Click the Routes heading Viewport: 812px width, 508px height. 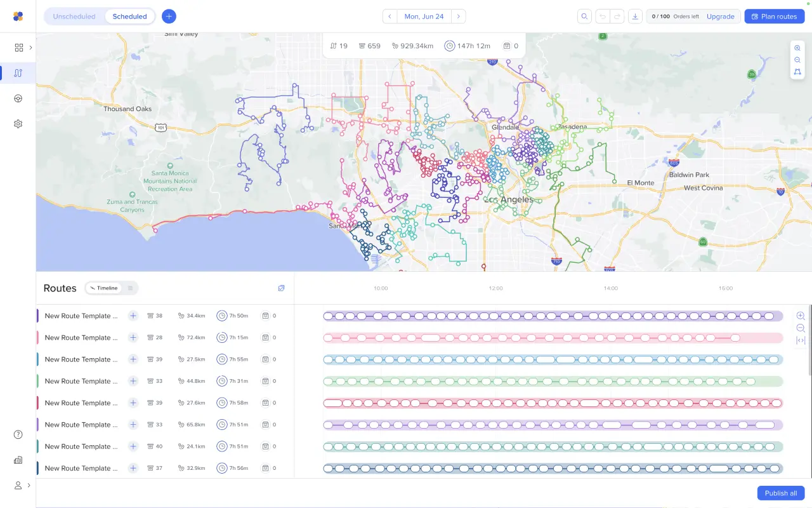coord(60,288)
